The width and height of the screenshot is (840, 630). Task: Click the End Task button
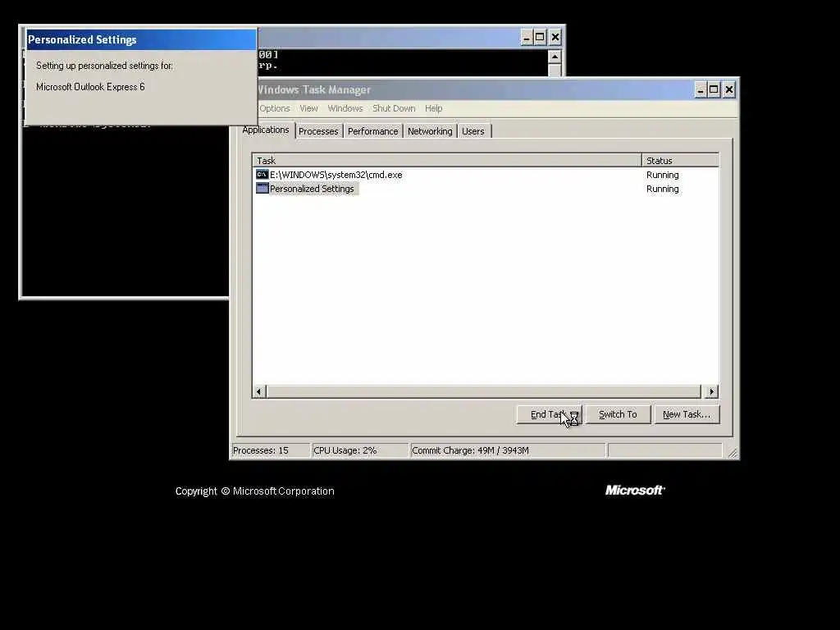pos(549,414)
